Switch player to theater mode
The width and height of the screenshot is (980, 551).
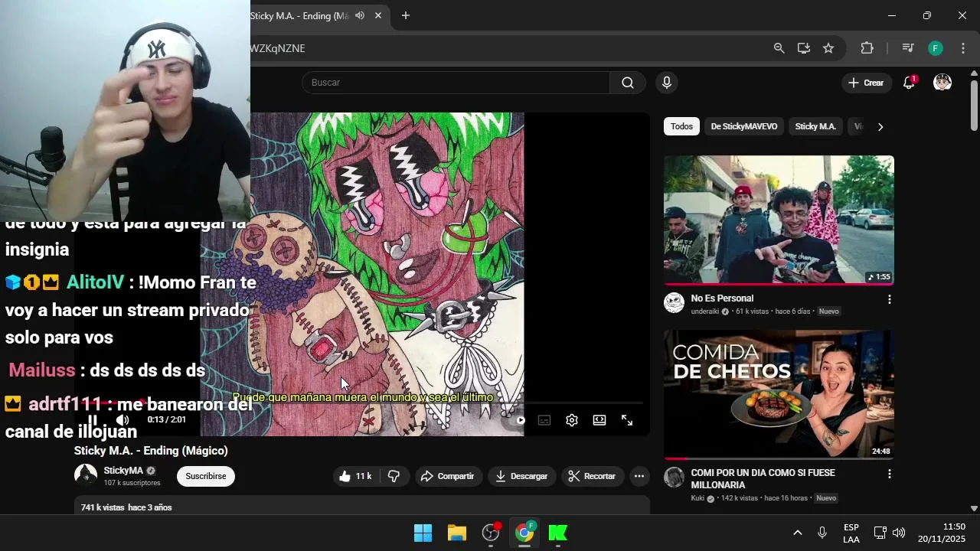click(599, 420)
